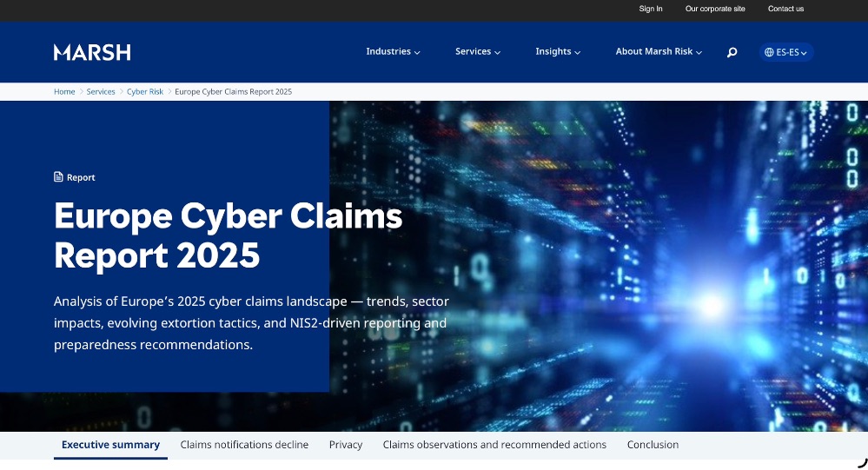Screen dimensions: 868x470
Task: Expand the Services navigation dropdown
Action: click(478, 51)
